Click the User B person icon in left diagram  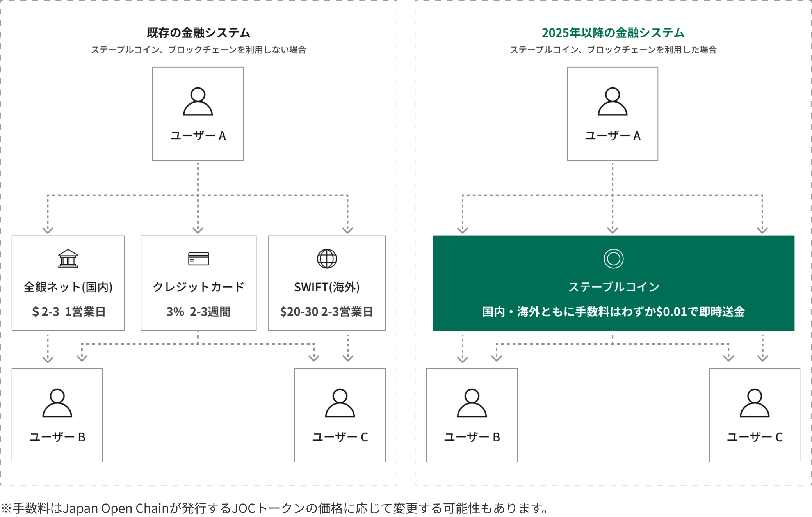[57, 403]
